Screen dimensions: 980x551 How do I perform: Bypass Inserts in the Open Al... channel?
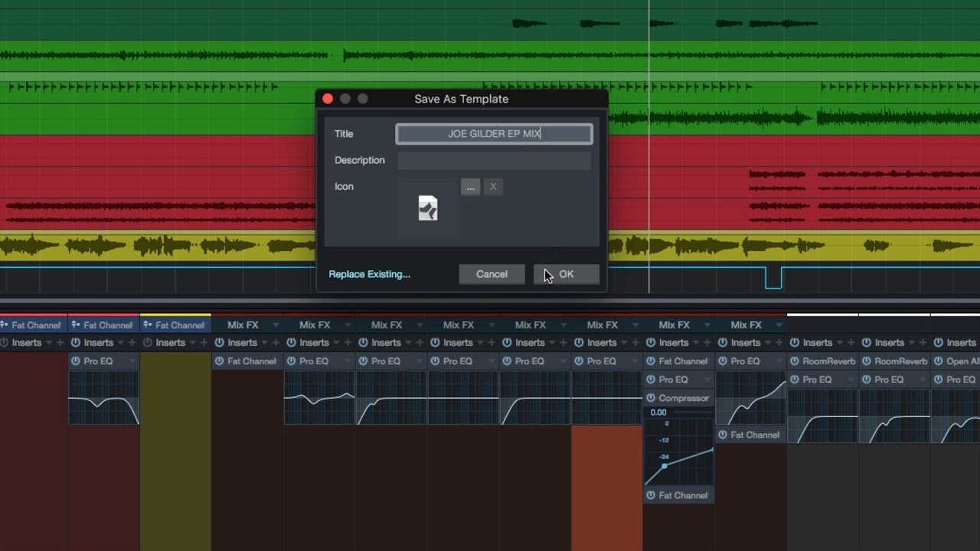pyautogui.click(x=939, y=343)
